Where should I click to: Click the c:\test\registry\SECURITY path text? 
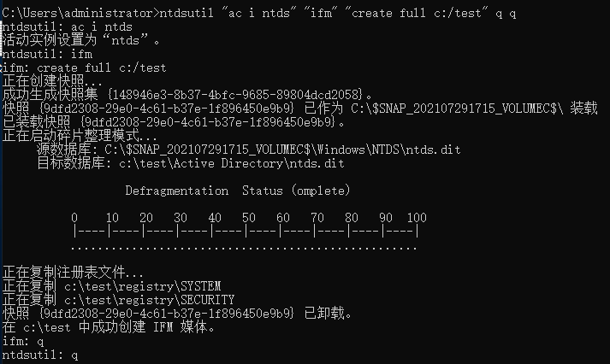pos(150,300)
